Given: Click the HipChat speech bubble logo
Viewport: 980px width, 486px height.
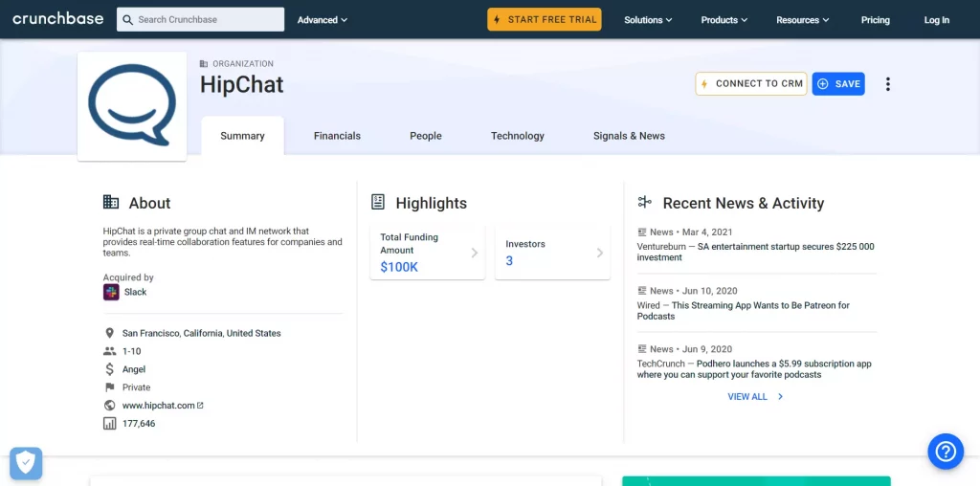Looking at the screenshot, I should [132, 104].
